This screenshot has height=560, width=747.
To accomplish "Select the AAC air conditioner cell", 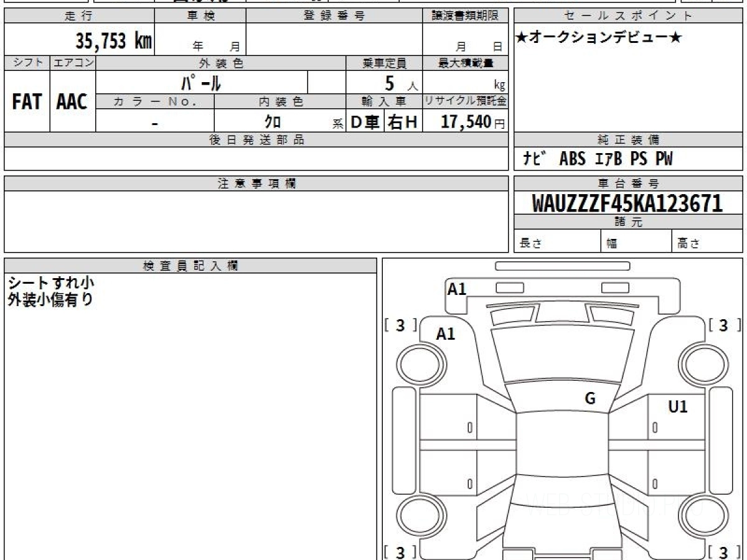I will pos(72,102).
